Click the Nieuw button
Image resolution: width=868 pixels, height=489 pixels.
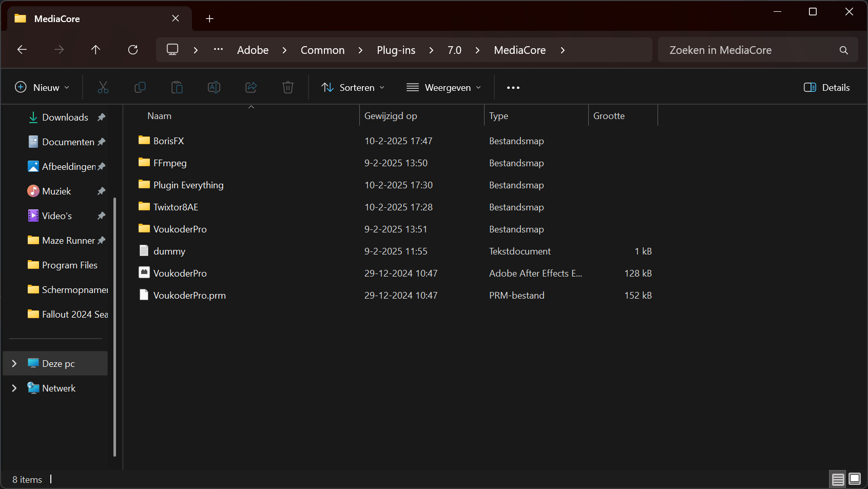pos(42,88)
